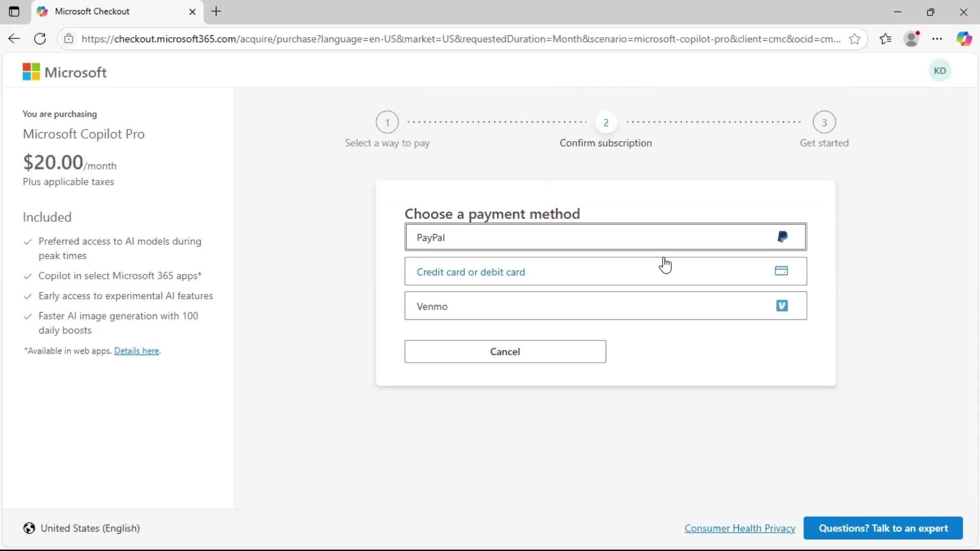Screen dimensions: 980x551
Task: Open the browser profile icon
Action: click(x=912, y=39)
